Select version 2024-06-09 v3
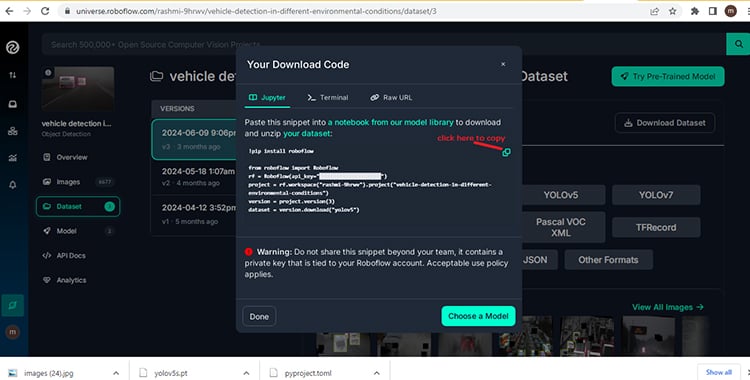This screenshot has height=380, width=750. (194, 139)
